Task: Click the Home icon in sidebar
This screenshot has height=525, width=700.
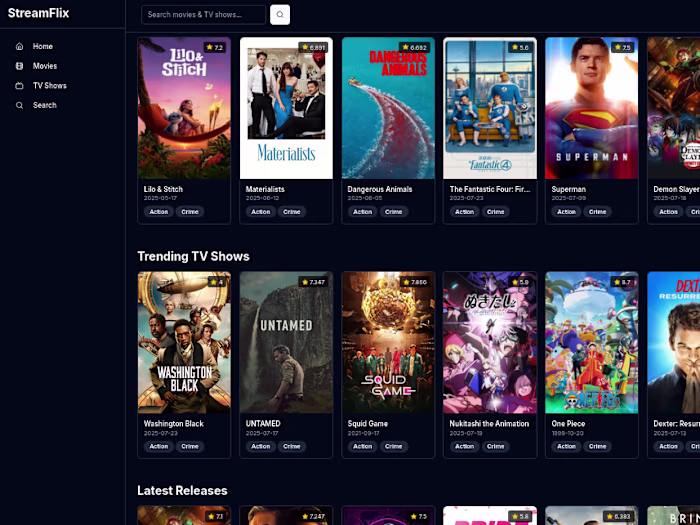Action: (x=19, y=46)
